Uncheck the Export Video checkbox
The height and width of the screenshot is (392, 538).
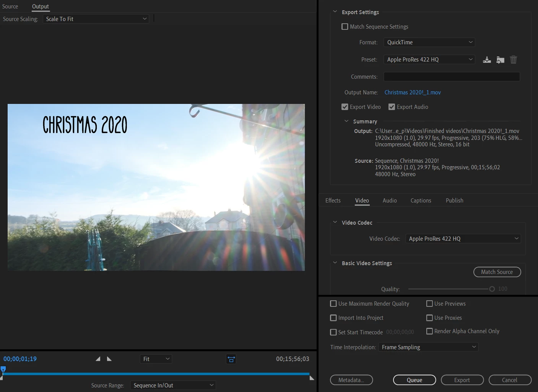pyautogui.click(x=345, y=107)
